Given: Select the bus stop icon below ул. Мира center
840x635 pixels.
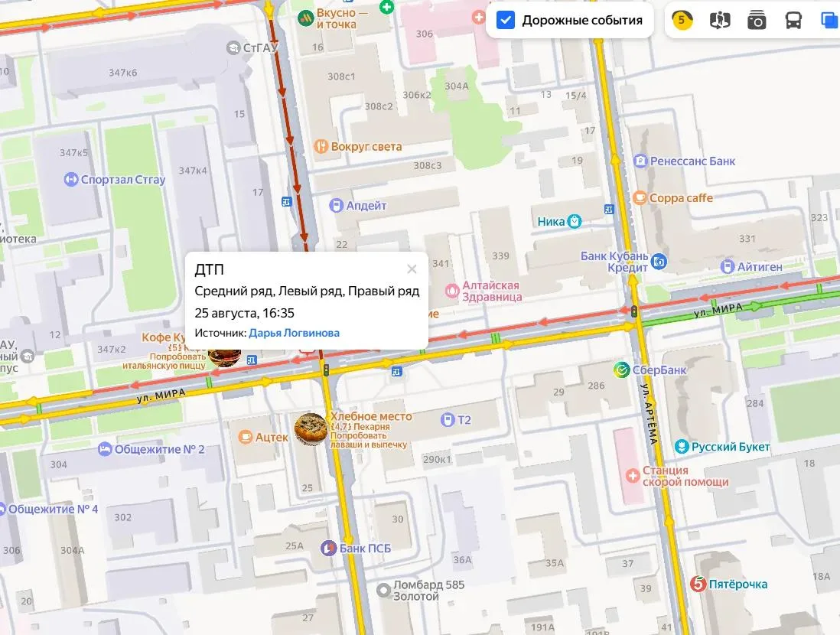Looking at the screenshot, I should tap(396, 371).
